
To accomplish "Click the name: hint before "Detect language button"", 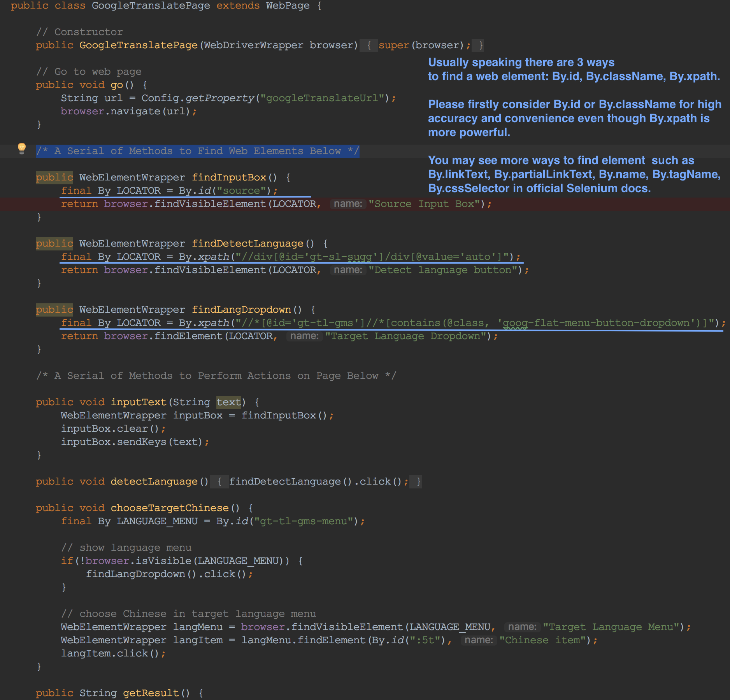I will coord(348,270).
